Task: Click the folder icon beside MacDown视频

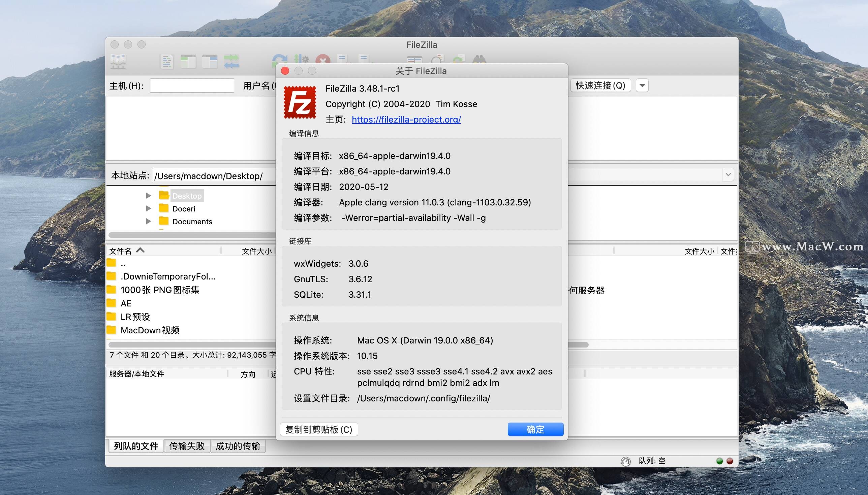Action: [x=111, y=329]
